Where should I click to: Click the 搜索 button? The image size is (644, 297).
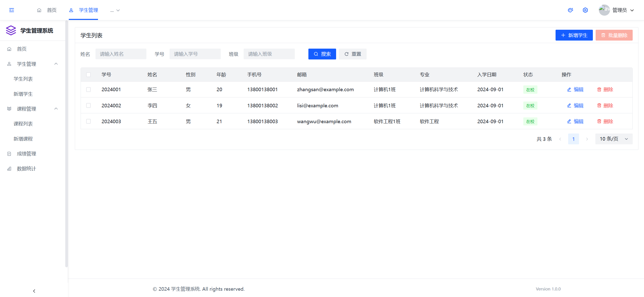[322, 54]
